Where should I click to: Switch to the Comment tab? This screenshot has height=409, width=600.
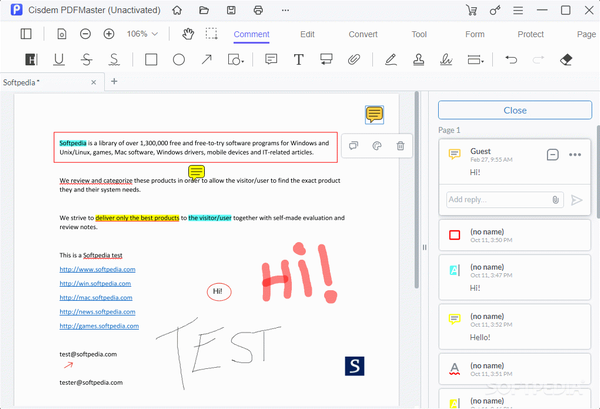pos(251,34)
